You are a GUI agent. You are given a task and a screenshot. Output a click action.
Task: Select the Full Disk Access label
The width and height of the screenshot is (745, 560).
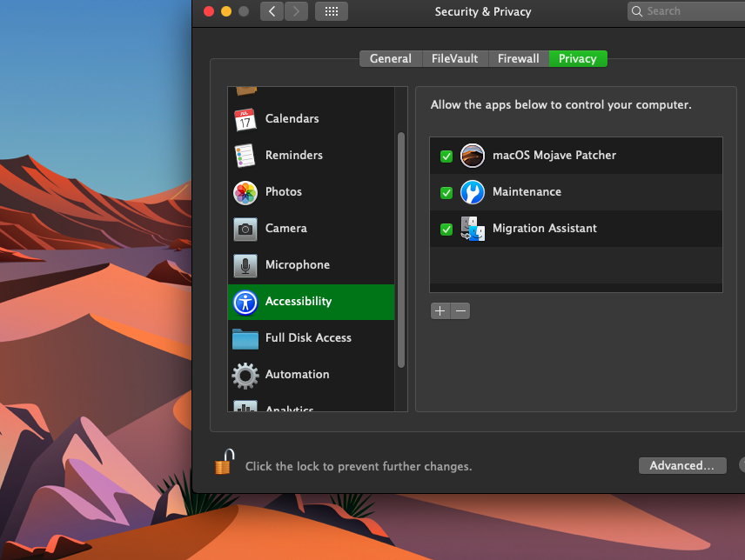(x=308, y=338)
